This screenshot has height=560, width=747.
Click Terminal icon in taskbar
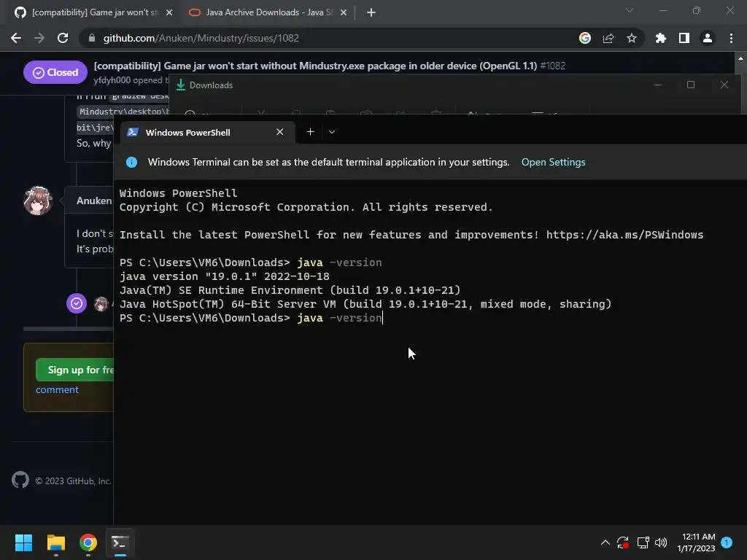coord(120,542)
